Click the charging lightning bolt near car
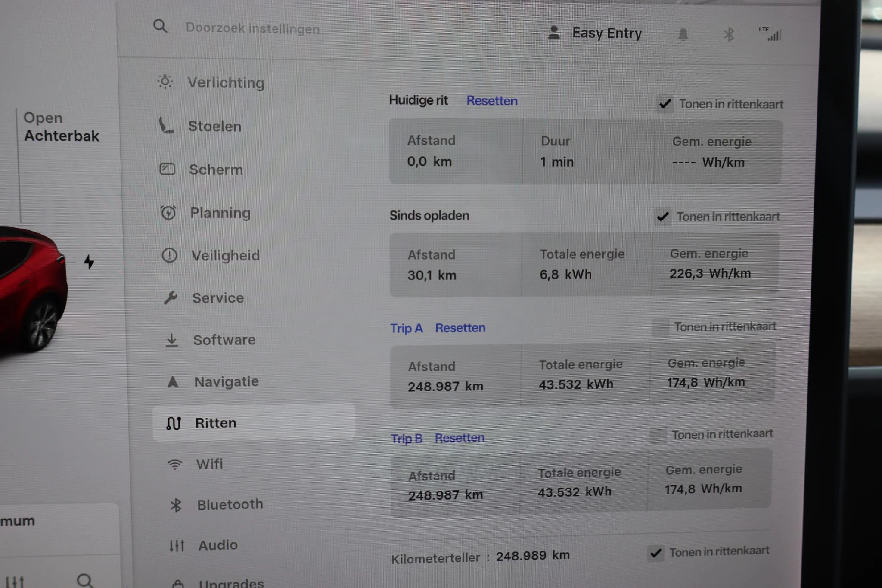 tap(89, 261)
